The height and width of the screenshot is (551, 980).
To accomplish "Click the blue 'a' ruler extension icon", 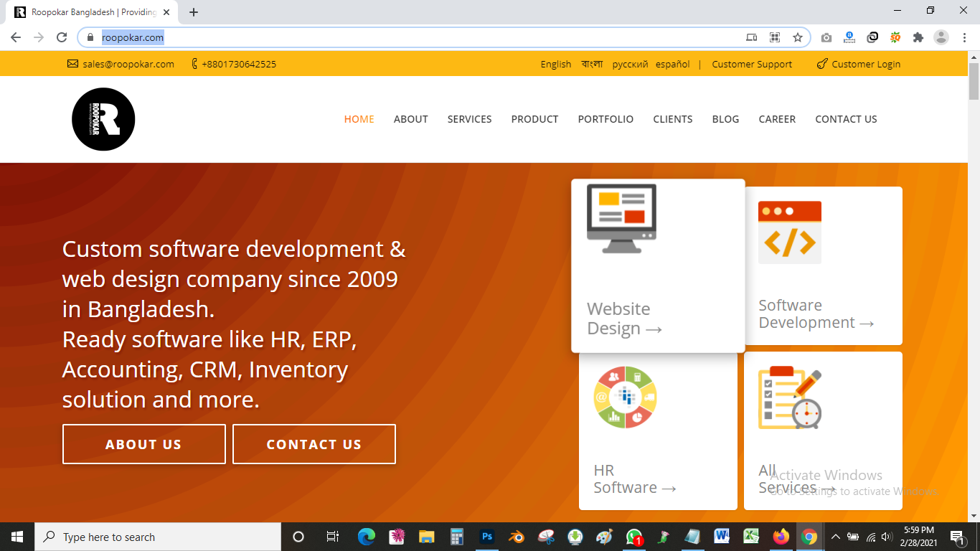I will (849, 37).
